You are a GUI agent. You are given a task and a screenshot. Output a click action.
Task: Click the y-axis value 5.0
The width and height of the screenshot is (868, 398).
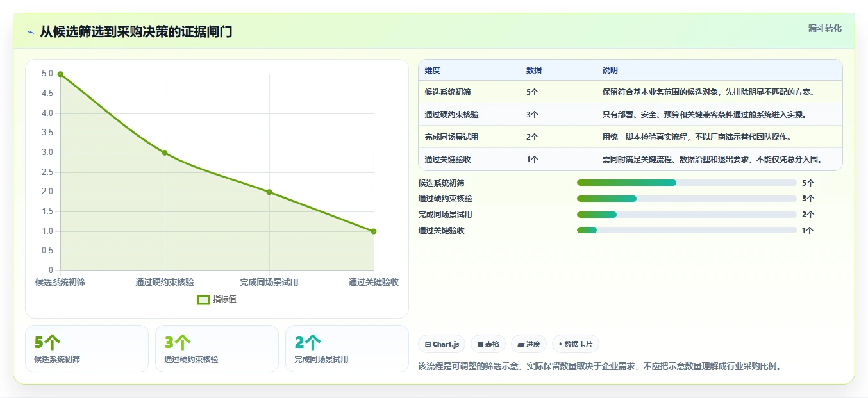tap(47, 74)
